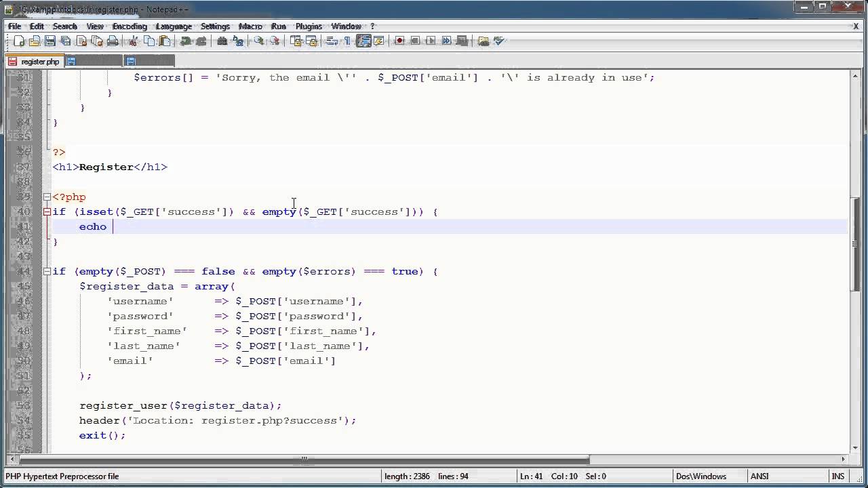Create a new document with New icon

(x=19, y=41)
